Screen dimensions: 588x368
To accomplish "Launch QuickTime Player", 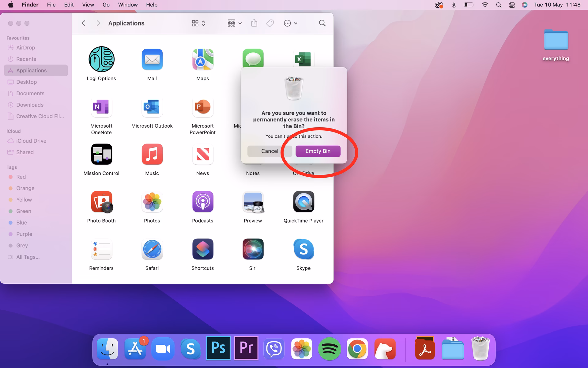I will pyautogui.click(x=303, y=202).
